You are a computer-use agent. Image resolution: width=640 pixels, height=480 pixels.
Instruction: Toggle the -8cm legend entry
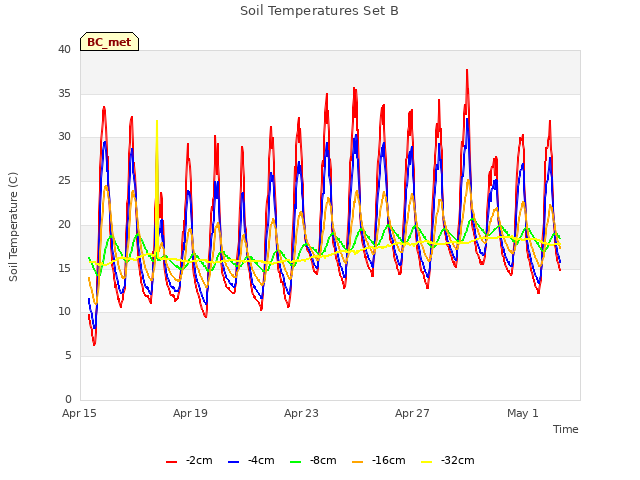(x=313, y=460)
